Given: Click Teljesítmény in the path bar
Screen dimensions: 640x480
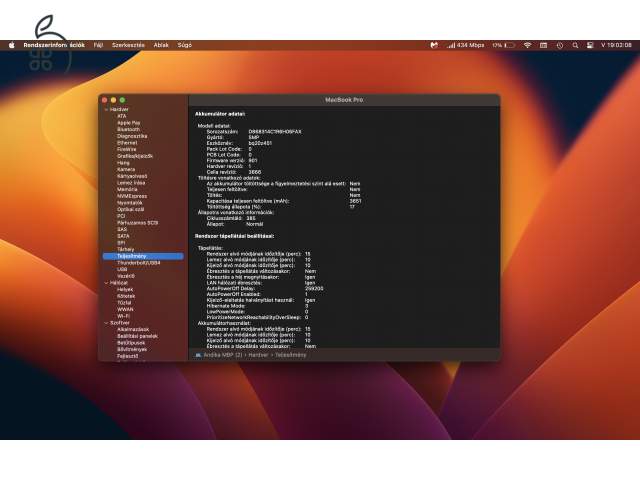Looking at the screenshot, I should 291,355.
